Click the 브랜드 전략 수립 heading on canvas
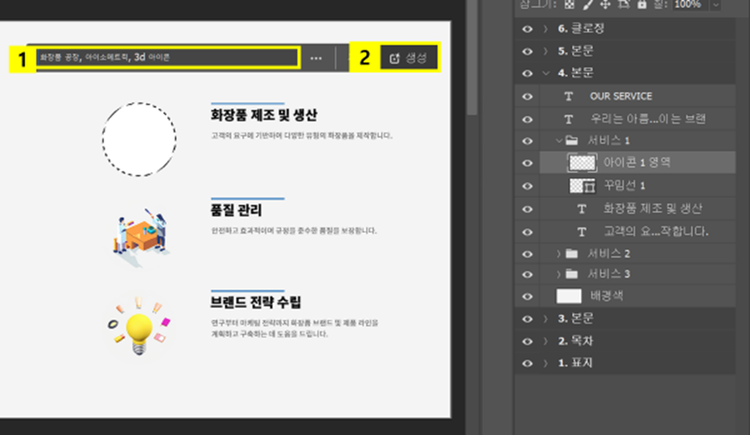750x435 pixels. [256, 302]
